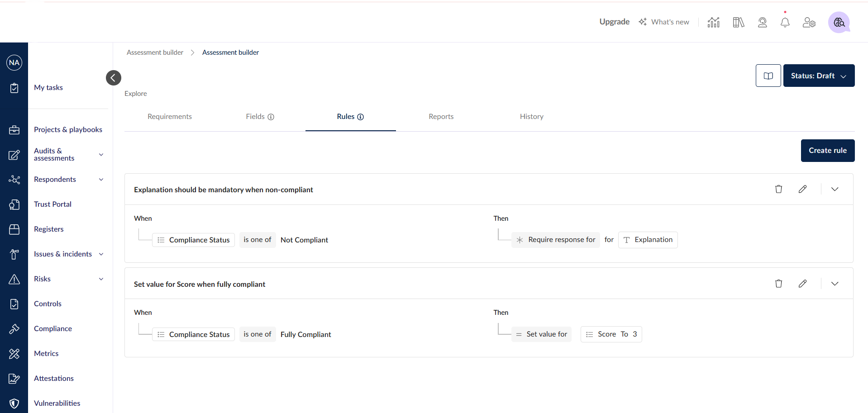The width and height of the screenshot is (868, 413).
Task: Click the Risks warning triangle icon
Action: click(x=14, y=279)
